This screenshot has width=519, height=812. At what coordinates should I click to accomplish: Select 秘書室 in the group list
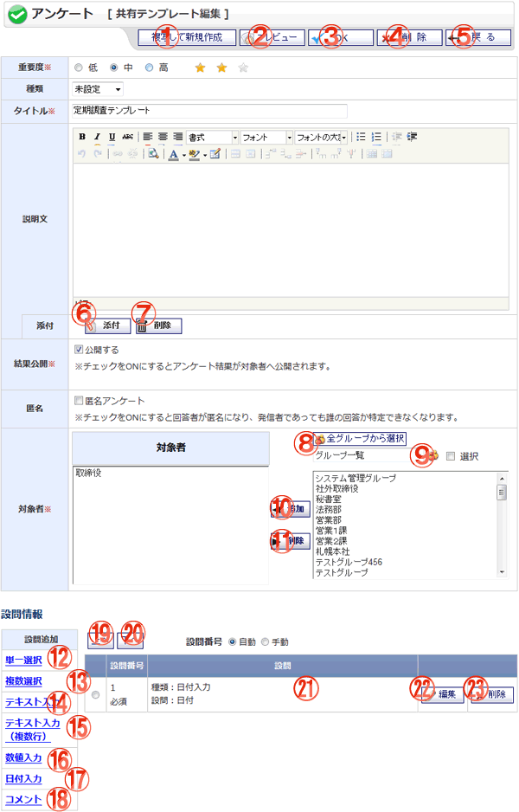329,499
